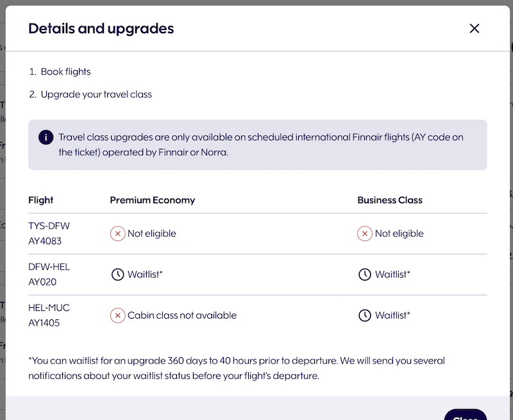Click the DFW-HEL AY020 flight row

[49, 274]
